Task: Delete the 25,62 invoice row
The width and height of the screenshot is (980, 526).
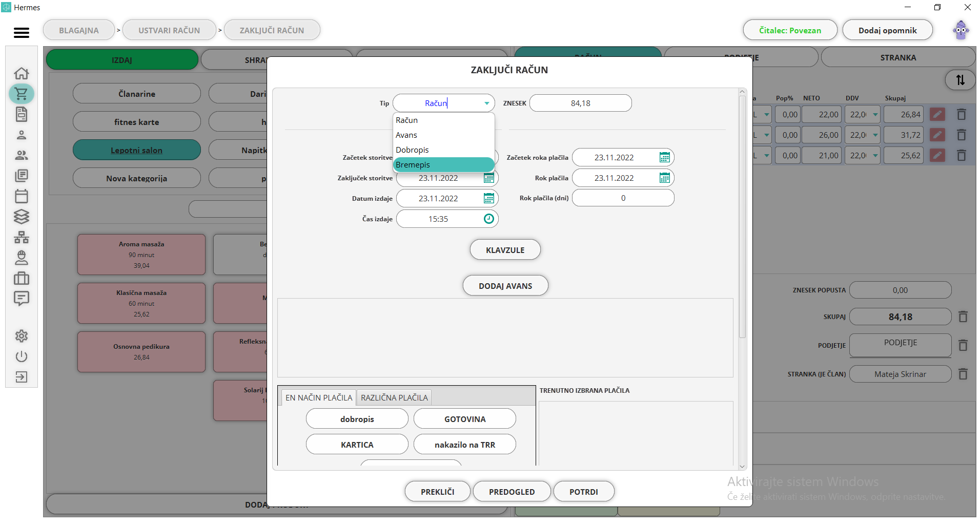Action: (x=962, y=156)
